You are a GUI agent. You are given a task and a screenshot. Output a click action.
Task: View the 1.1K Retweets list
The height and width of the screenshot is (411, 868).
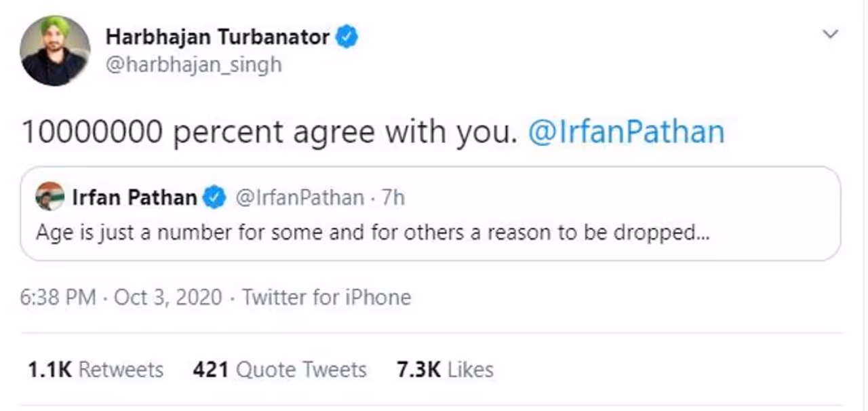click(x=95, y=370)
